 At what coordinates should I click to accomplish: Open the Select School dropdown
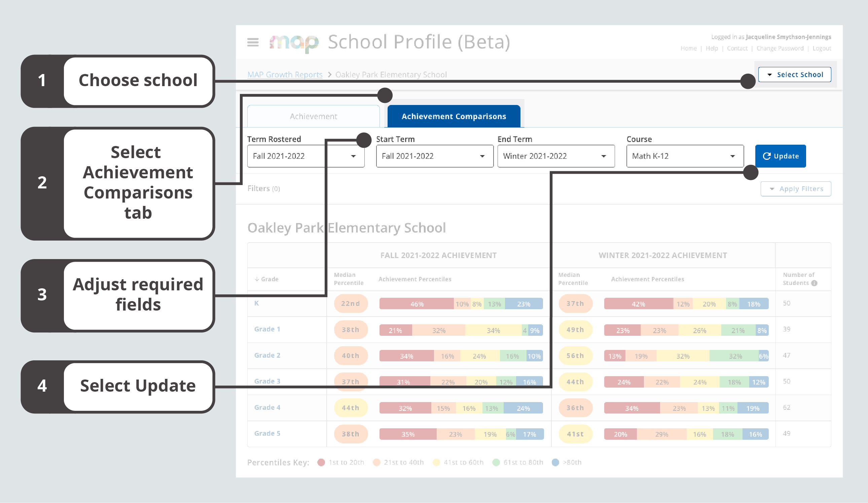click(794, 75)
